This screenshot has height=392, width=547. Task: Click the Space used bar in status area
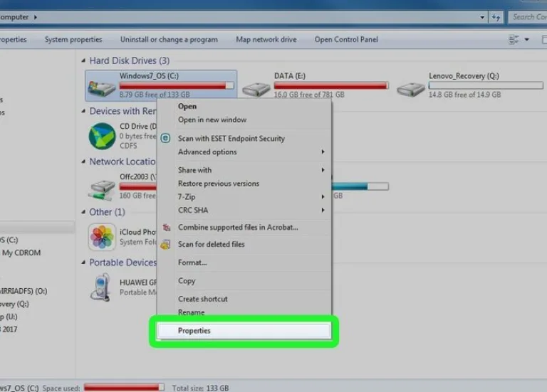124,387
